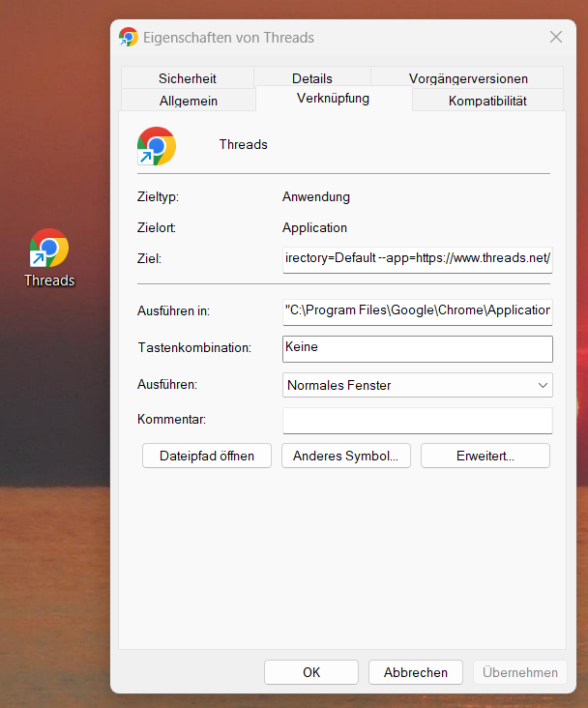Click the Ausführen: label
This screenshot has width=588, height=708.
point(167,385)
